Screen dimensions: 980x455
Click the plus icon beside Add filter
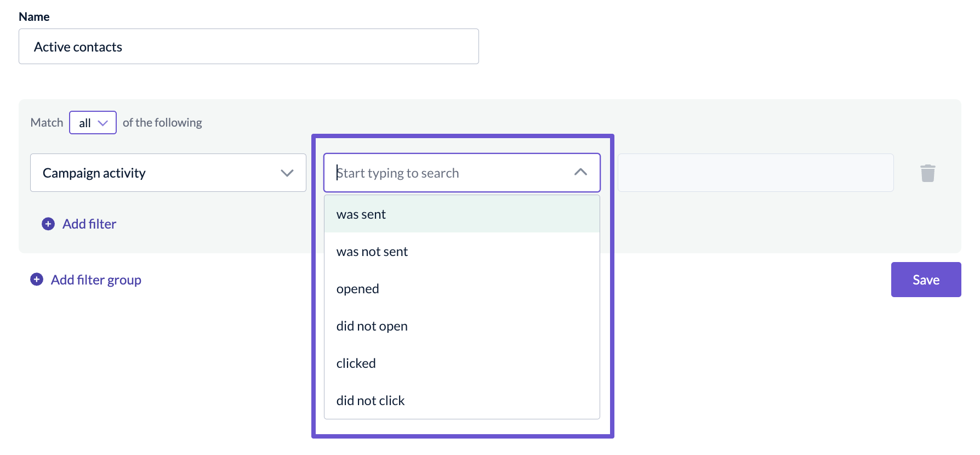[48, 224]
